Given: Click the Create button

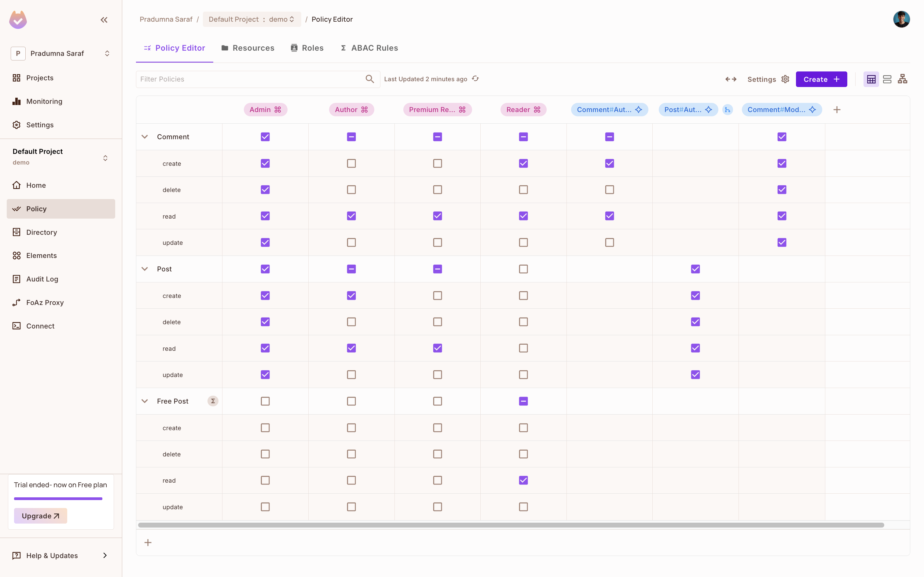Looking at the screenshot, I should [x=821, y=79].
